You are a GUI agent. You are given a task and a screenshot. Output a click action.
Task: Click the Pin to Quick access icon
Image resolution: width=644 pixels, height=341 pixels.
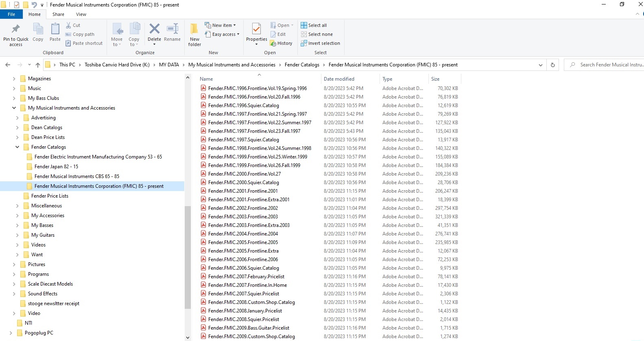coord(16,29)
